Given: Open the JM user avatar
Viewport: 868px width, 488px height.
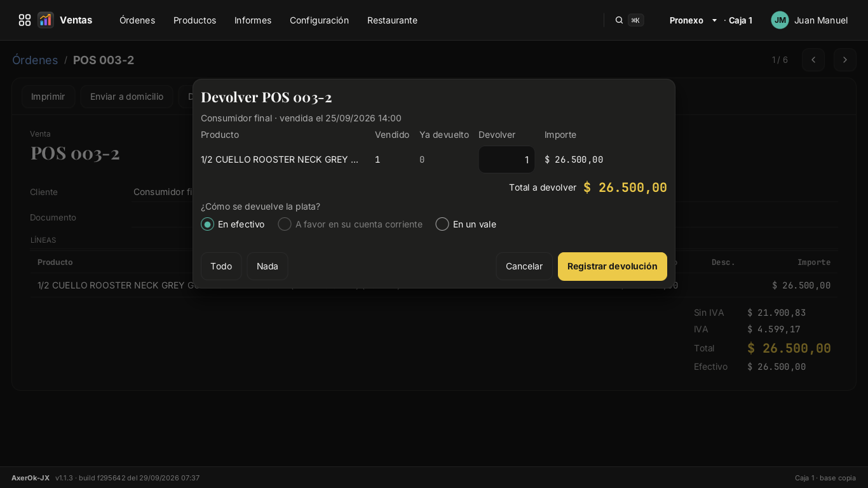Looking at the screenshot, I should coord(780,20).
